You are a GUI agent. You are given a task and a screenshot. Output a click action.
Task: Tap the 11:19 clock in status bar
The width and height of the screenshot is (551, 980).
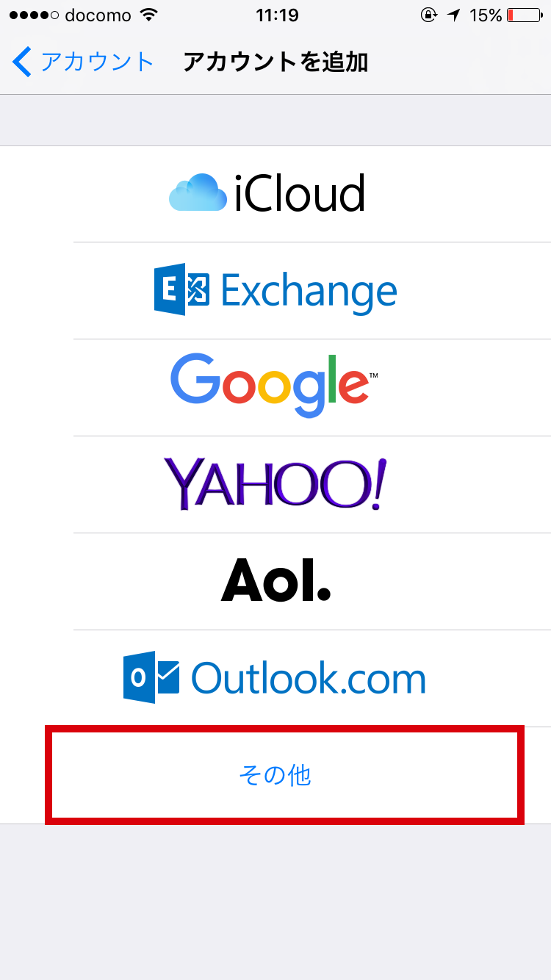tap(275, 15)
